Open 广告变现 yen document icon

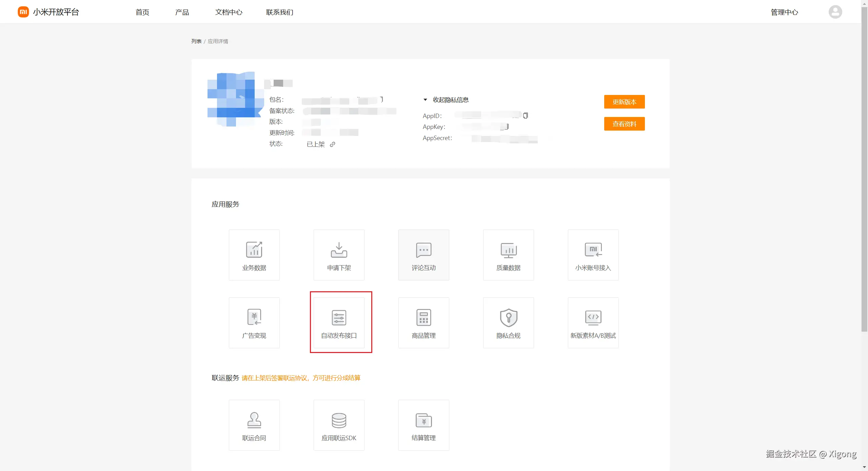(x=254, y=317)
